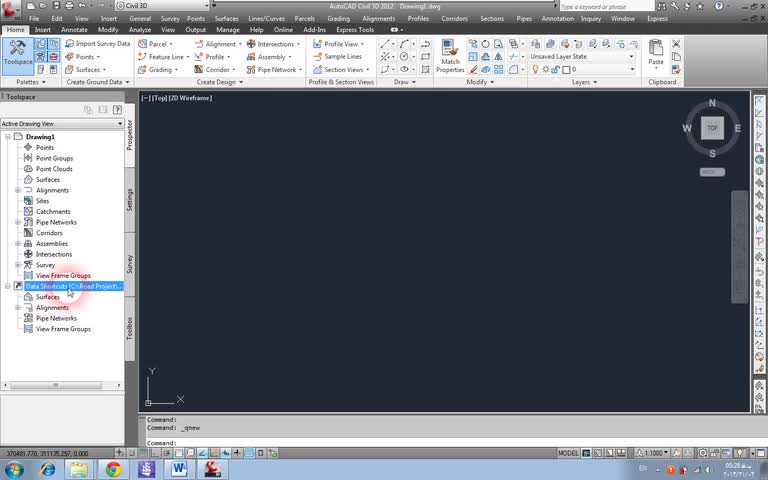Select the Alignment tool icon

(199, 44)
